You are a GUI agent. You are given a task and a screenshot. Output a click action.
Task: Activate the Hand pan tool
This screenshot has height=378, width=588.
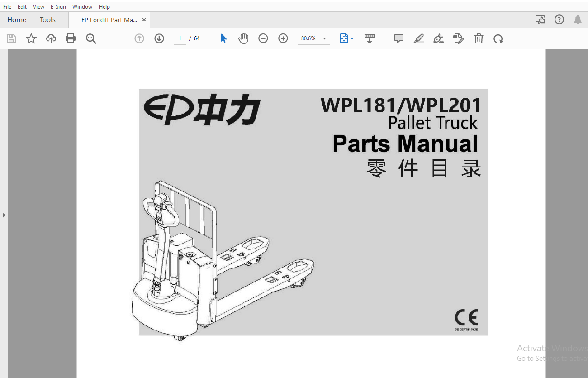click(x=243, y=38)
